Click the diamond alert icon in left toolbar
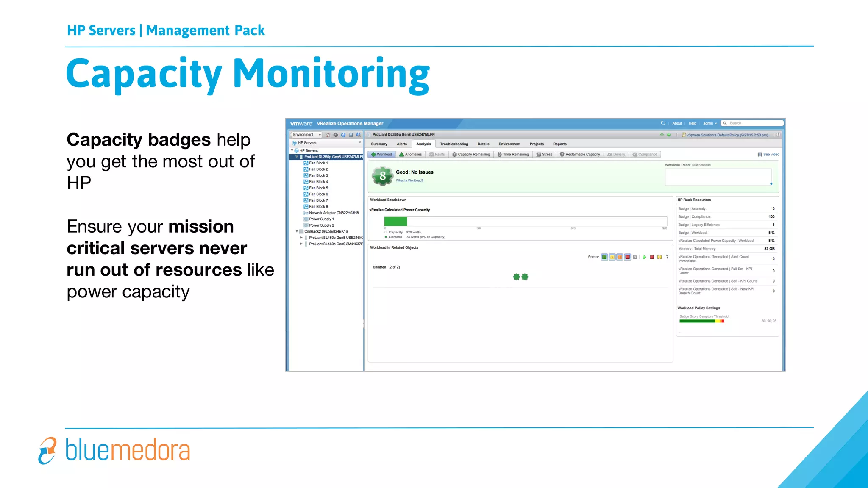The width and height of the screenshot is (868, 488). point(336,135)
